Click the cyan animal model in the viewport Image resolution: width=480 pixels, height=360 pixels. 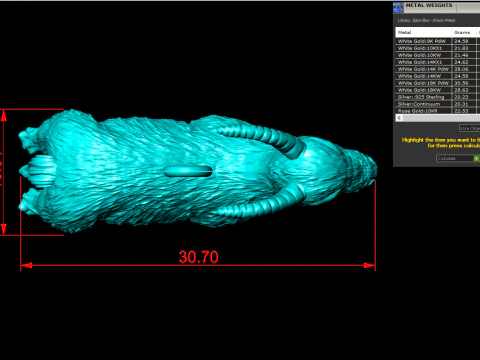(x=198, y=171)
